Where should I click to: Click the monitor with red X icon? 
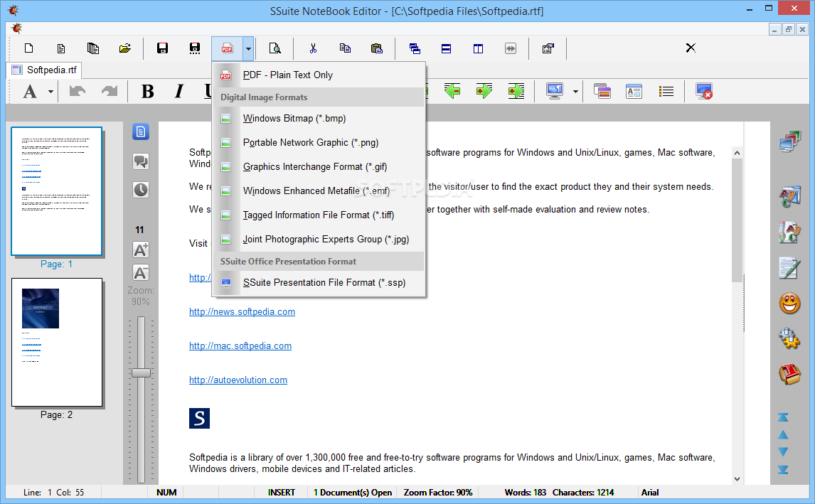tap(704, 92)
